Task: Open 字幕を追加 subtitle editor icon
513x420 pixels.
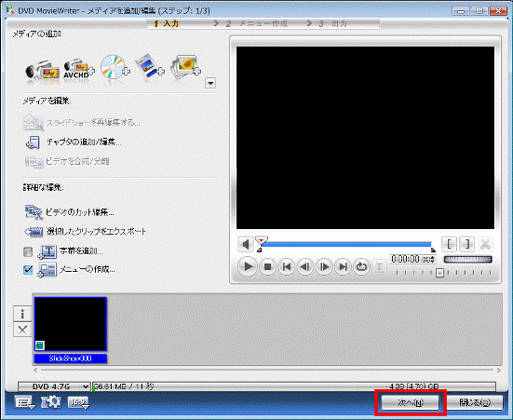Action: [47, 251]
